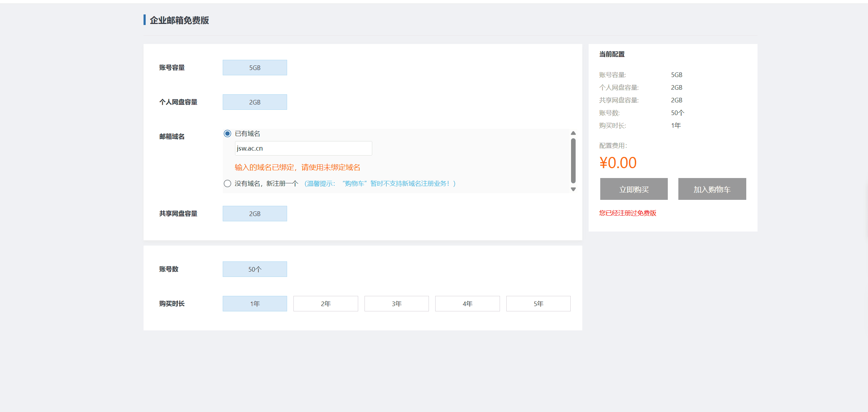Click the domain name input field showing jsw.ac.cn

tap(303, 148)
